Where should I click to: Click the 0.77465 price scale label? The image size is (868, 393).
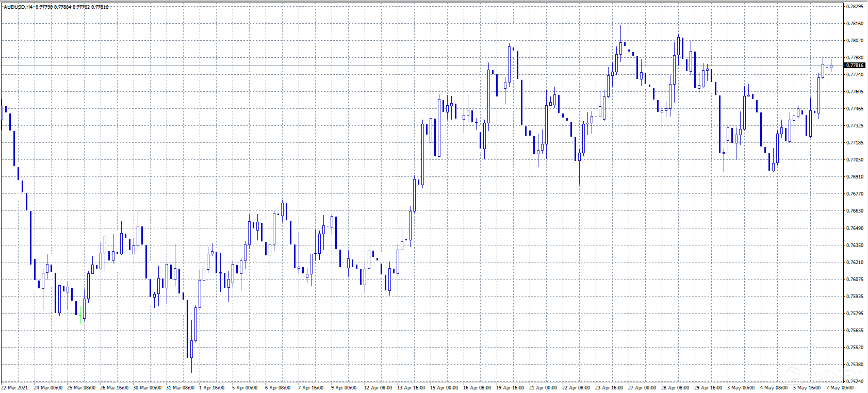[855, 109]
